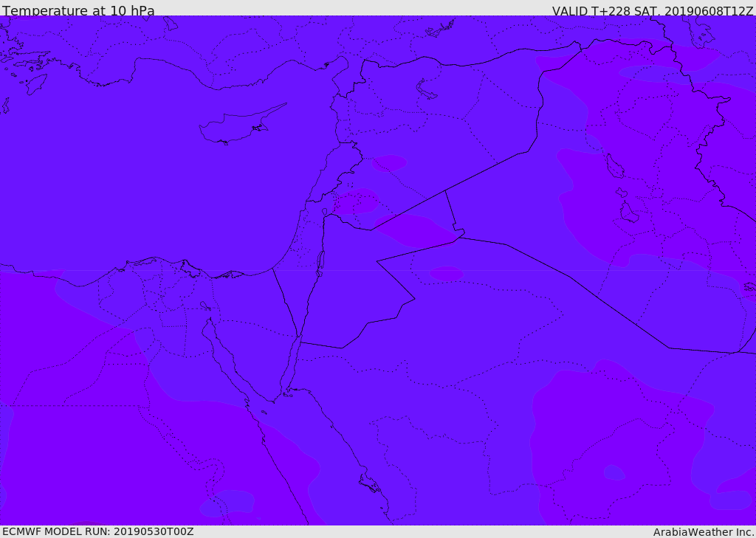Click the 'Temperature at 10 hPa' title
This screenshot has width=756, height=538.
[78, 10]
